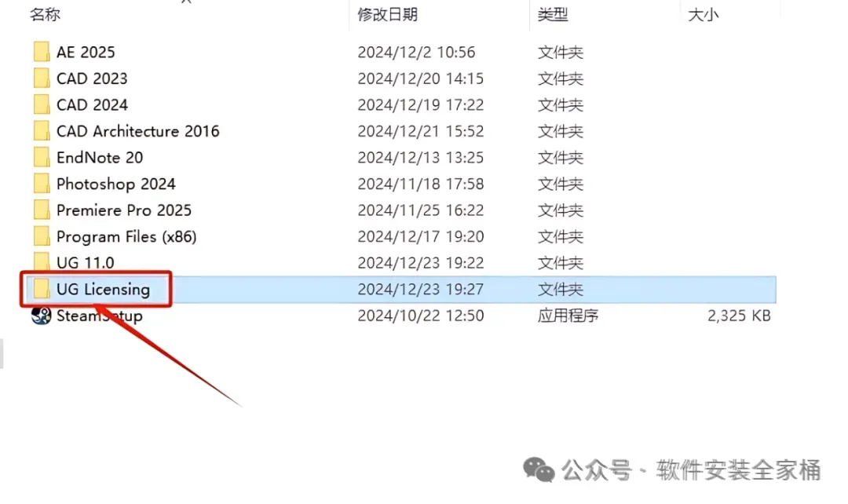Select the Photoshop 2024 folder name
Image resolution: width=848 pixels, height=504 pixels.
tap(115, 184)
